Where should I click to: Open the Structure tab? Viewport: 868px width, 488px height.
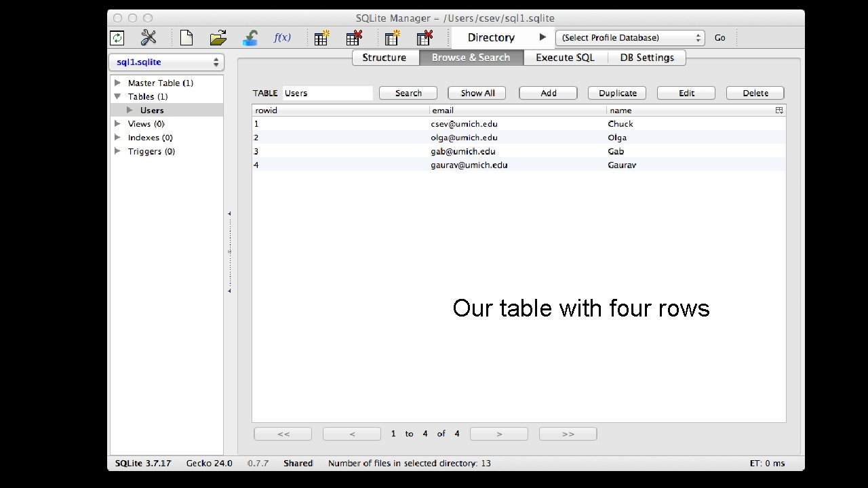point(385,58)
